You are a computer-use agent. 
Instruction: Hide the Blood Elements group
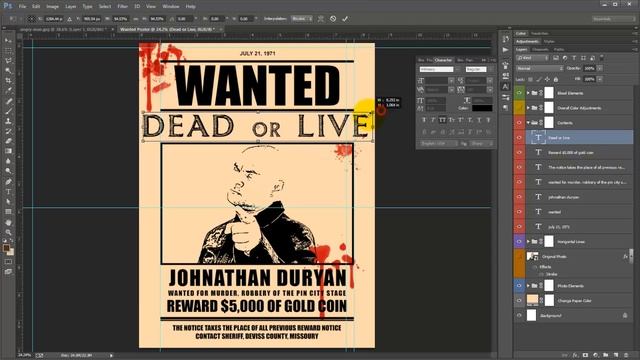[519, 93]
